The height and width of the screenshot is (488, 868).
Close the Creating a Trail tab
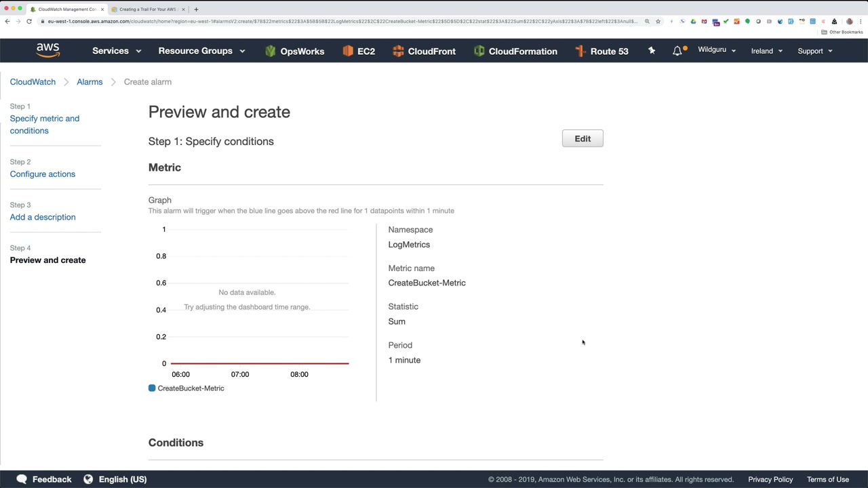click(x=183, y=9)
